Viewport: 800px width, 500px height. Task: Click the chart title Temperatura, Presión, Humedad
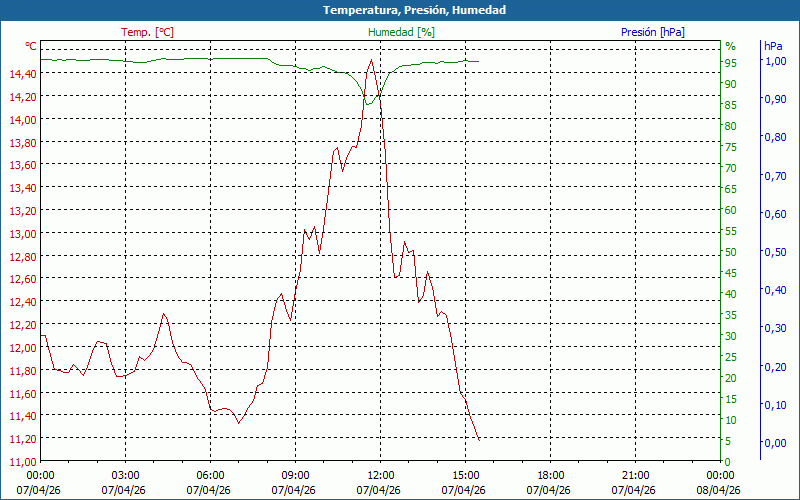[x=400, y=10]
